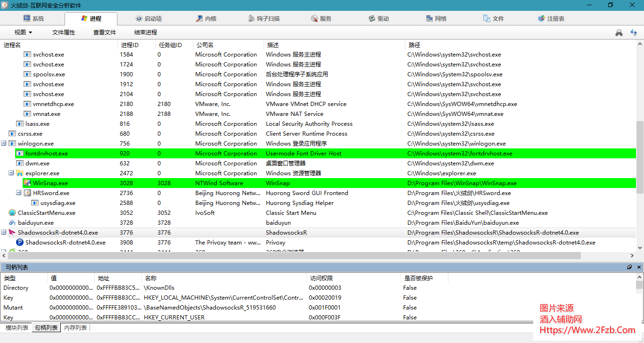644x343 pixels.
Task: Click the explorer.exe folder icon
Action: pos(20,173)
